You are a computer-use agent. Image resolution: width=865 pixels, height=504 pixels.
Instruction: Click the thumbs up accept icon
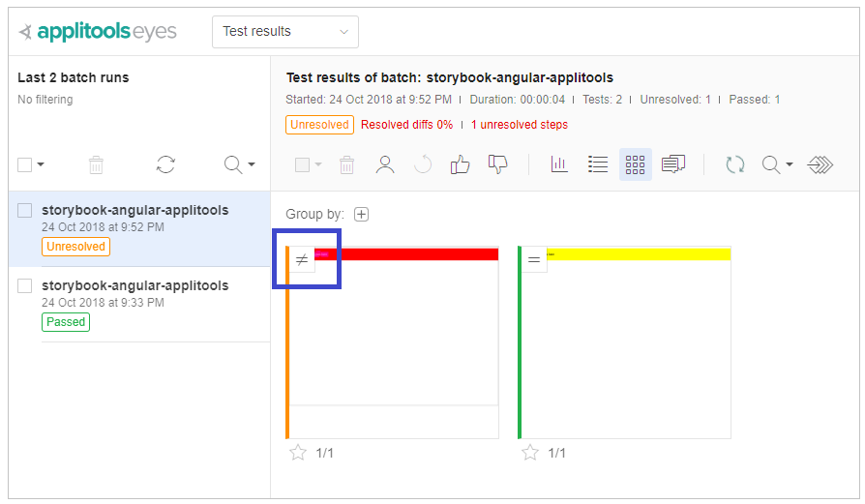[461, 164]
